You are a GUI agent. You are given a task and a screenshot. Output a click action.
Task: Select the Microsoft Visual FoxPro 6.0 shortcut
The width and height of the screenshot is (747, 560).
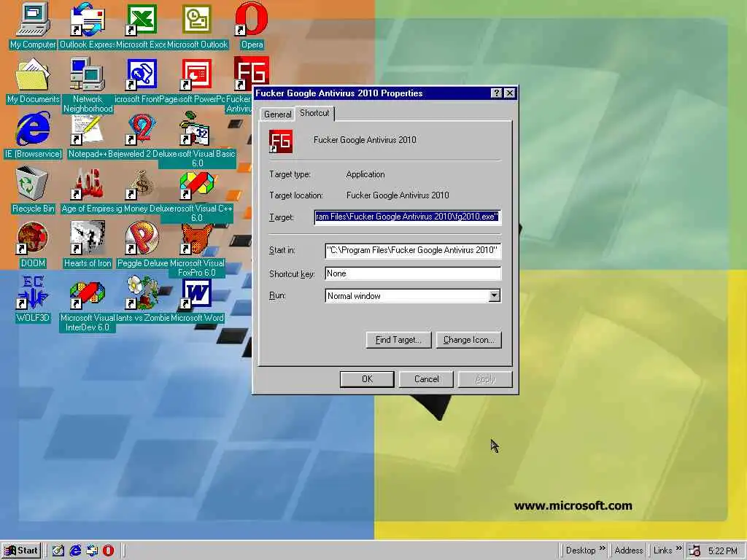pyautogui.click(x=197, y=249)
